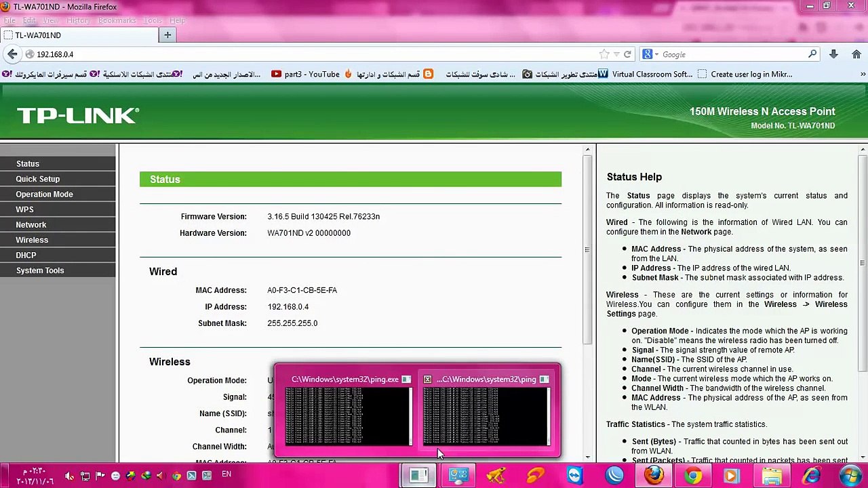868x488 pixels.
Task: Open Google Chrome from the taskbar
Action: (x=693, y=476)
